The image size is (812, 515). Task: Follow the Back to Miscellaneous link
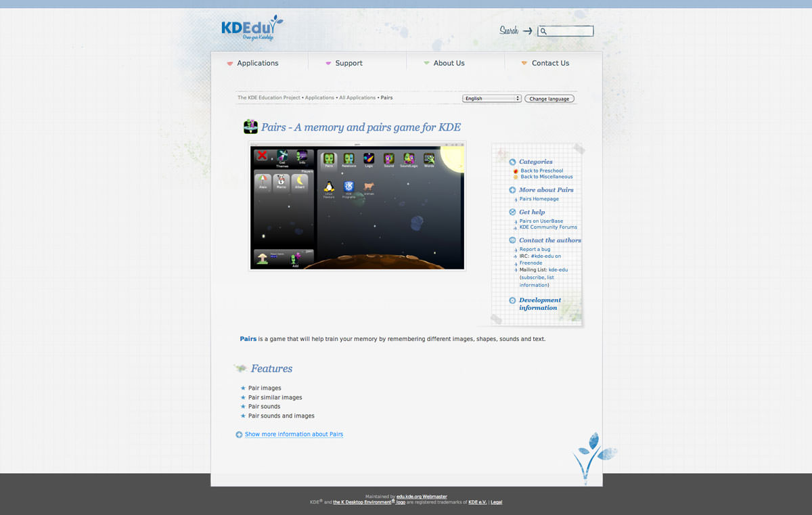547,177
